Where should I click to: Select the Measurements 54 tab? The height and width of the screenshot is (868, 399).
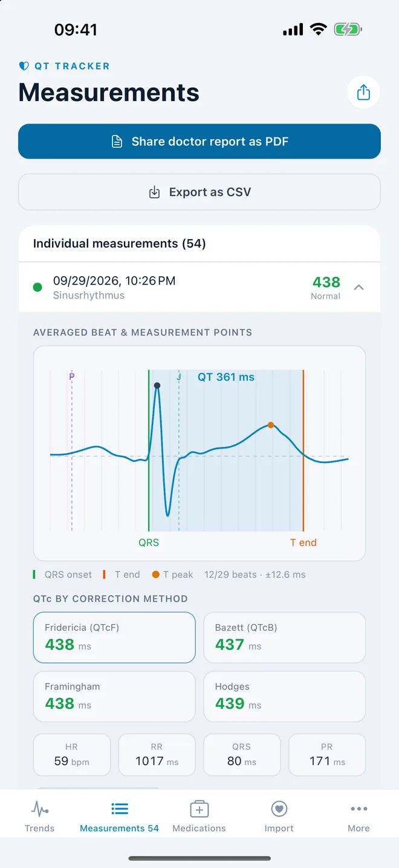tap(120, 816)
